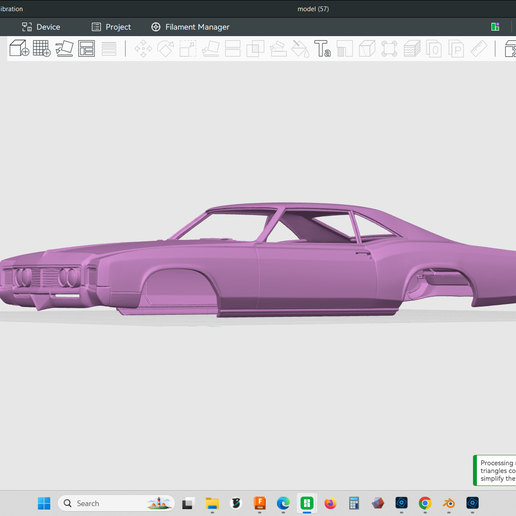The height and width of the screenshot is (516, 516).
Task: Open Firefox from the taskbar
Action: [330, 503]
